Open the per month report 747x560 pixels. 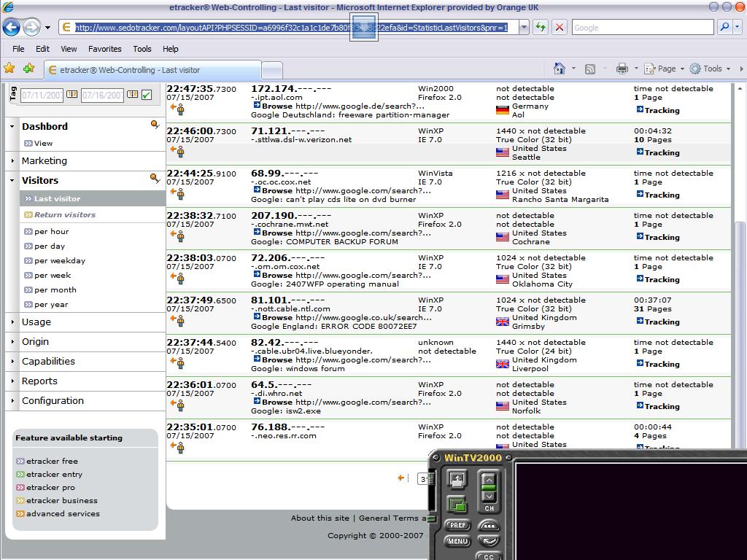55,289
